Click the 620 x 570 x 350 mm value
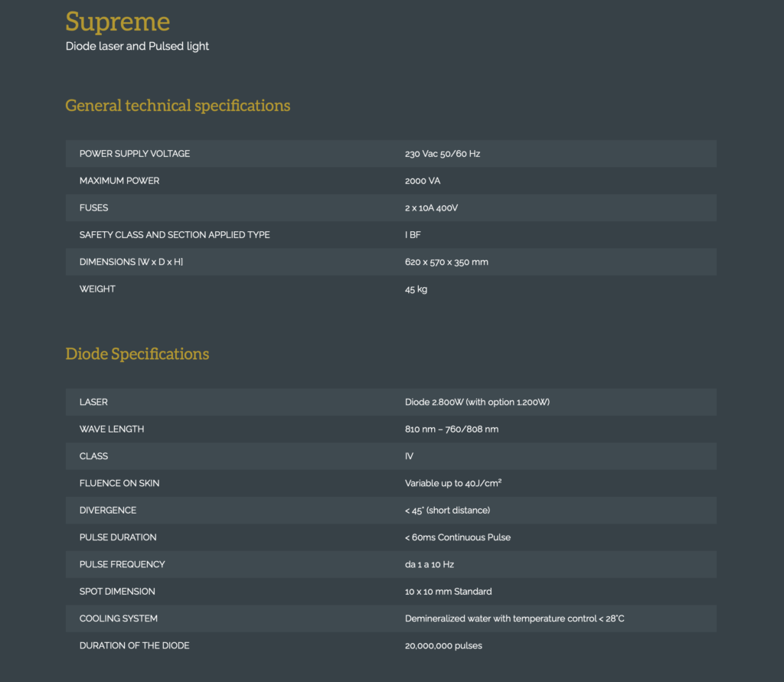Image resolution: width=784 pixels, height=682 pixels. (446, 262)
